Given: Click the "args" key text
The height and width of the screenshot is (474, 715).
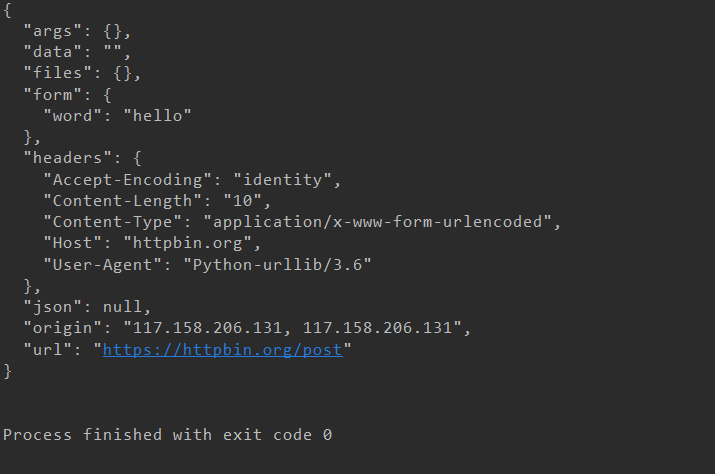Looking at the screenshot, I should tap(52, 31).
